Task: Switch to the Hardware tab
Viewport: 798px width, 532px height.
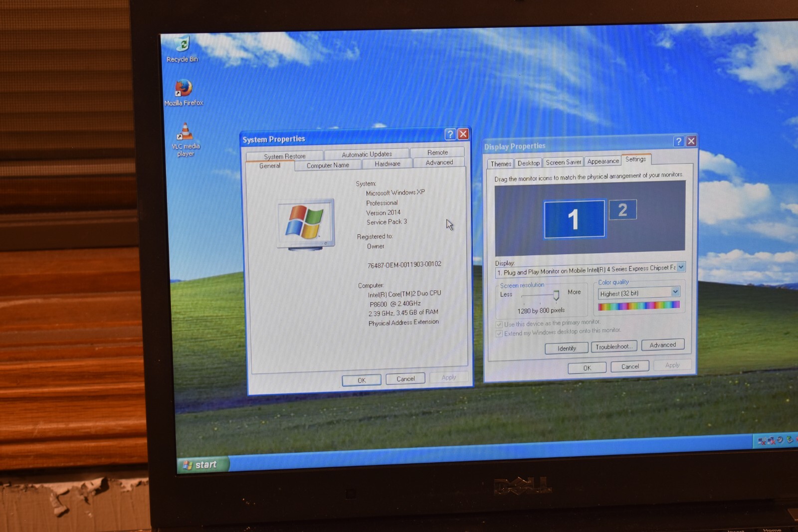Action: [x=388, y=164]
